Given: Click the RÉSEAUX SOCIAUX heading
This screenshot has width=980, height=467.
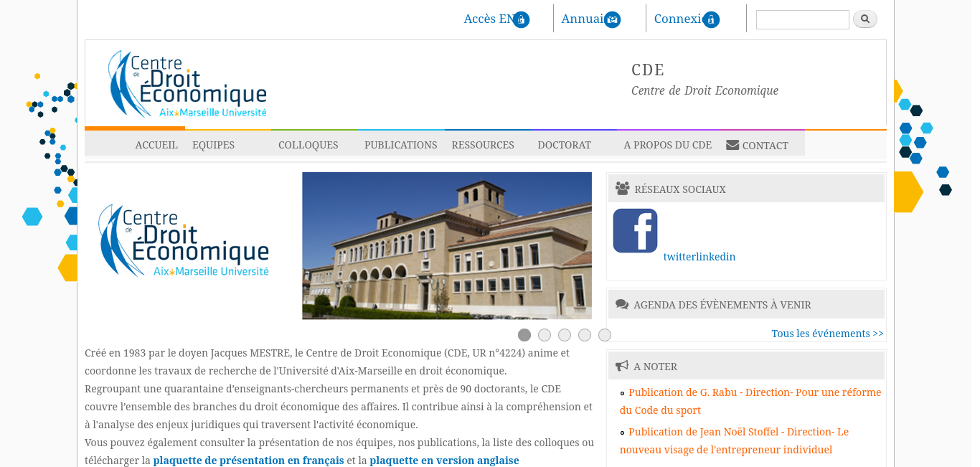Looking at the screenshot, I should point(680,189).
